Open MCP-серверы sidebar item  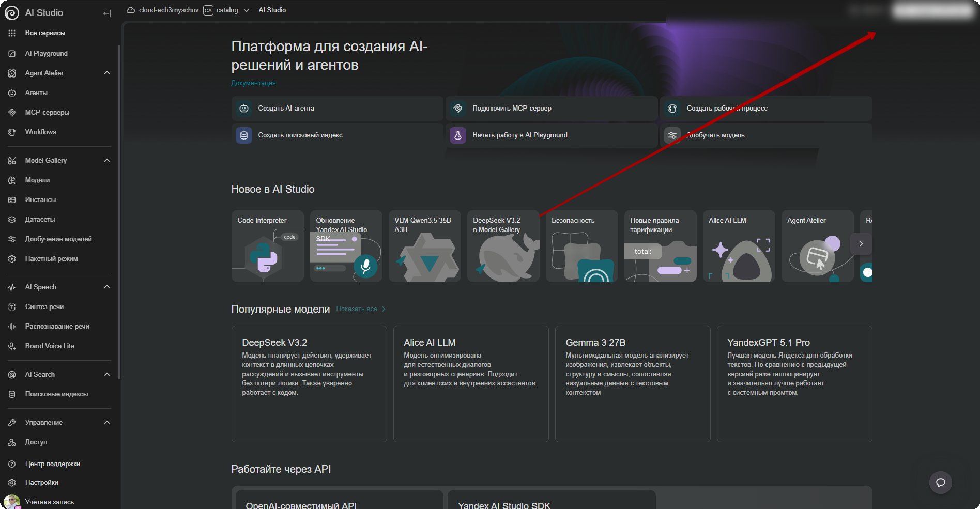(59, 113)
